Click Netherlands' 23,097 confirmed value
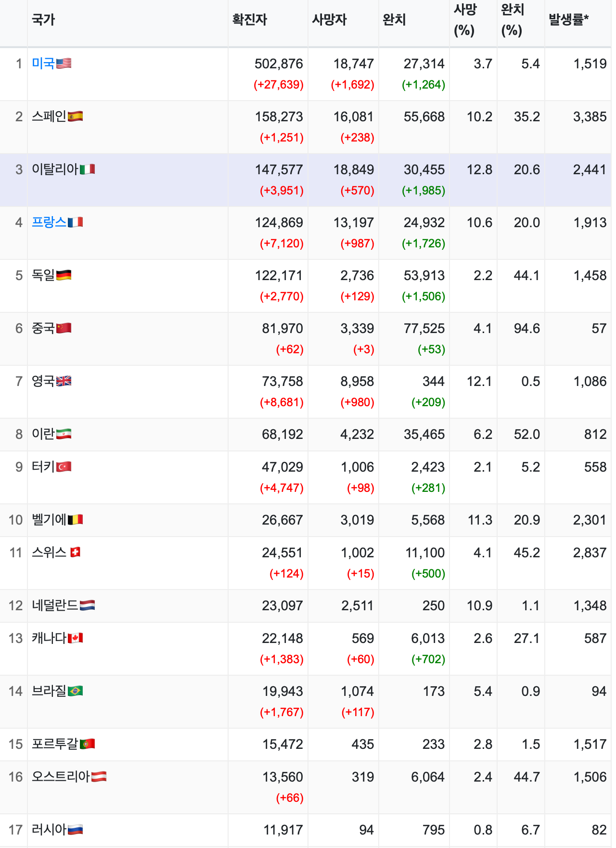The height and width of the screenshot is (848, 616). (x=282, y=606)
